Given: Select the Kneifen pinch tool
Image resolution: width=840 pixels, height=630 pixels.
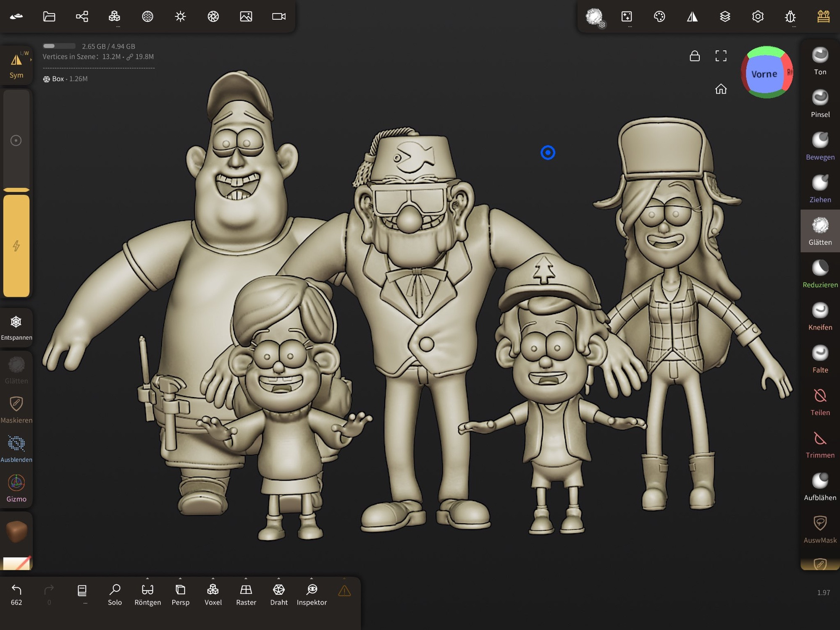Looking at the screenshot, I should click(820, 317).
